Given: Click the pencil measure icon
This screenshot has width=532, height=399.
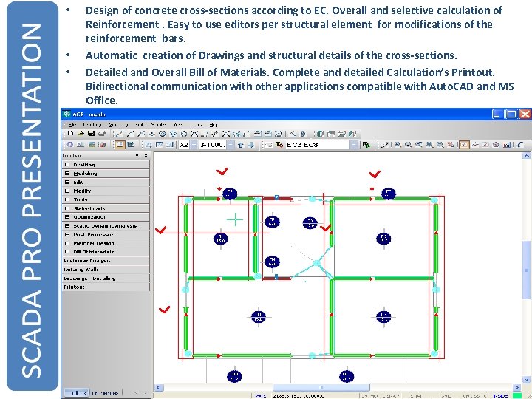Looking at the screenshot, I should (x=385, y=145).
